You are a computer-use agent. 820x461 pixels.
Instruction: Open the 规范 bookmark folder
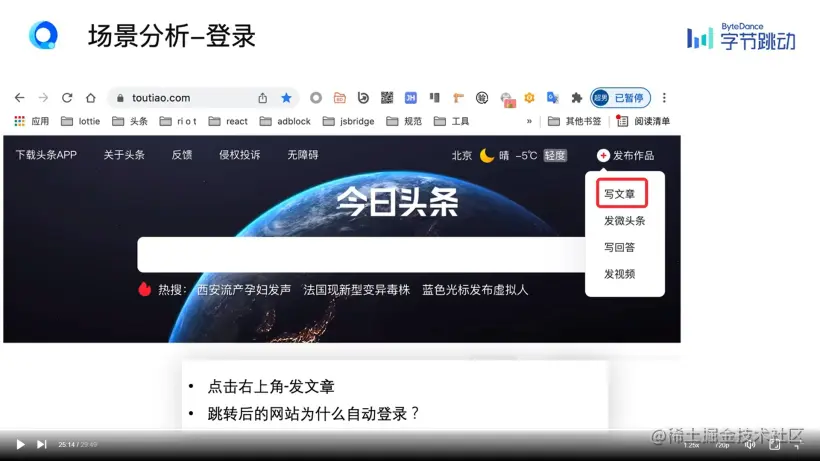pos(404,121)
